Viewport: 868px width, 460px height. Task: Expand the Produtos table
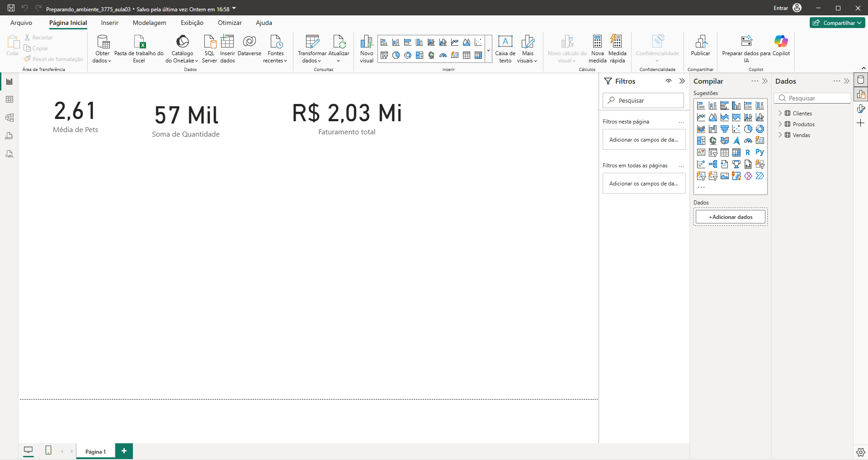[x=780, y=124]
